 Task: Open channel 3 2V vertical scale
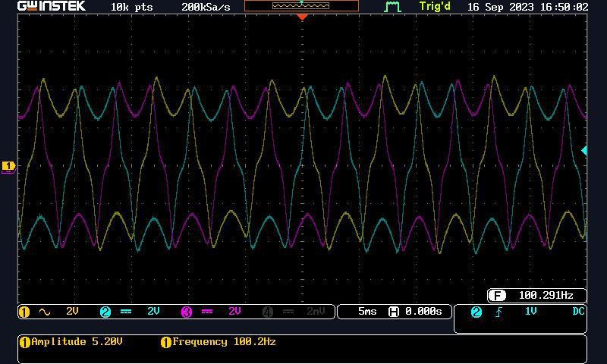click(234, 312)
